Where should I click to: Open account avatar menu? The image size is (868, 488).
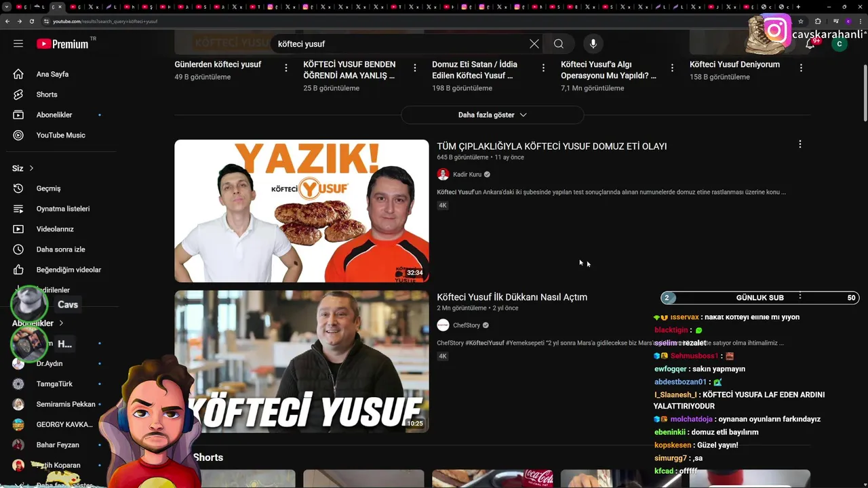tap(840, 43)
